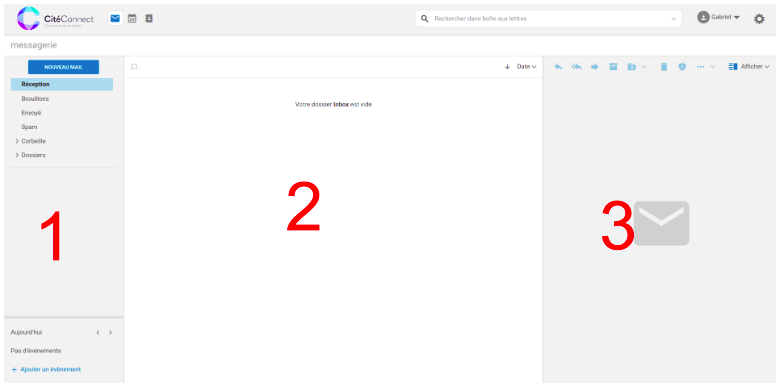Open the Spam folder
This screenshot has height=386, width=783.
(29, 127)
